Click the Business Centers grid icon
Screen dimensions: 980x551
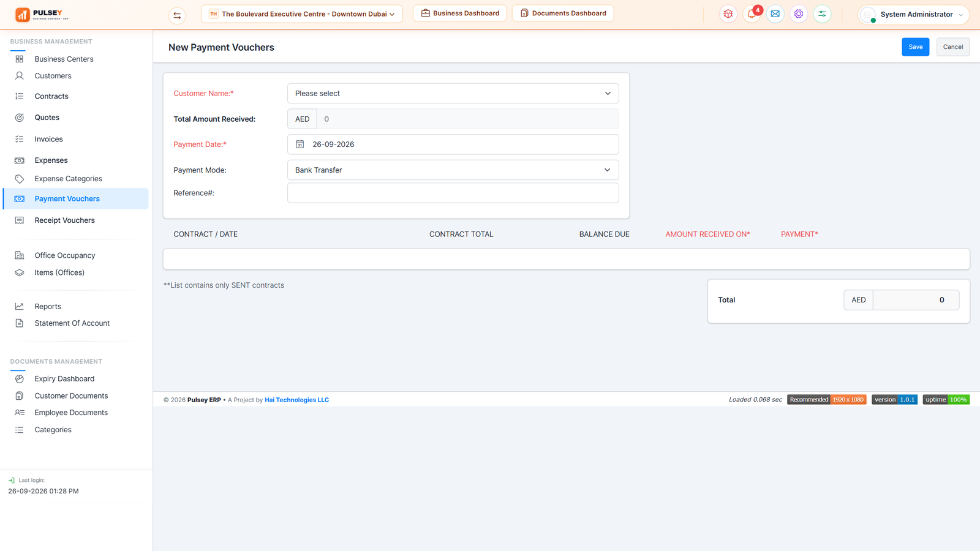(20, 59)
